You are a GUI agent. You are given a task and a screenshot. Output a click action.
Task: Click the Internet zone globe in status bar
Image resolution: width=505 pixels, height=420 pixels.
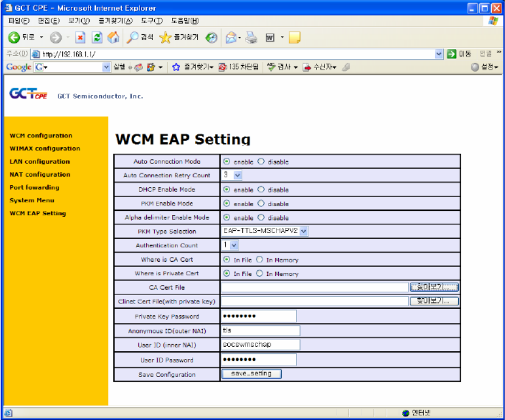tap(406, 413)
